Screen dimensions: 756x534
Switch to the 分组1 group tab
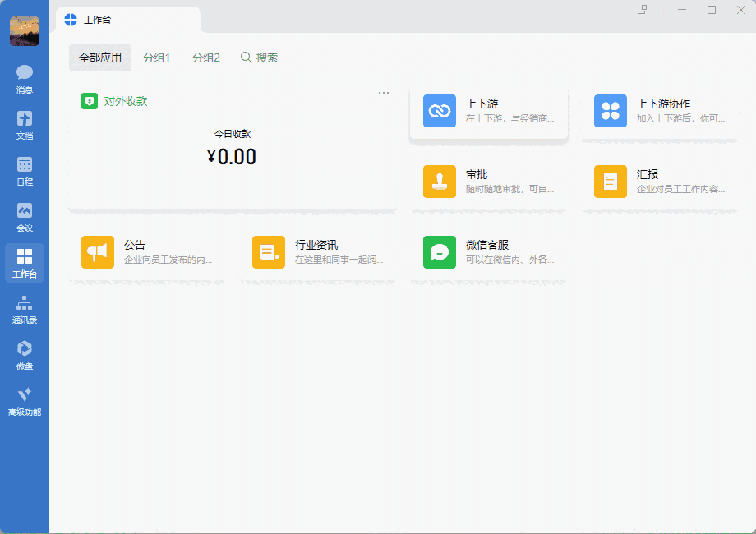point(157,58)
